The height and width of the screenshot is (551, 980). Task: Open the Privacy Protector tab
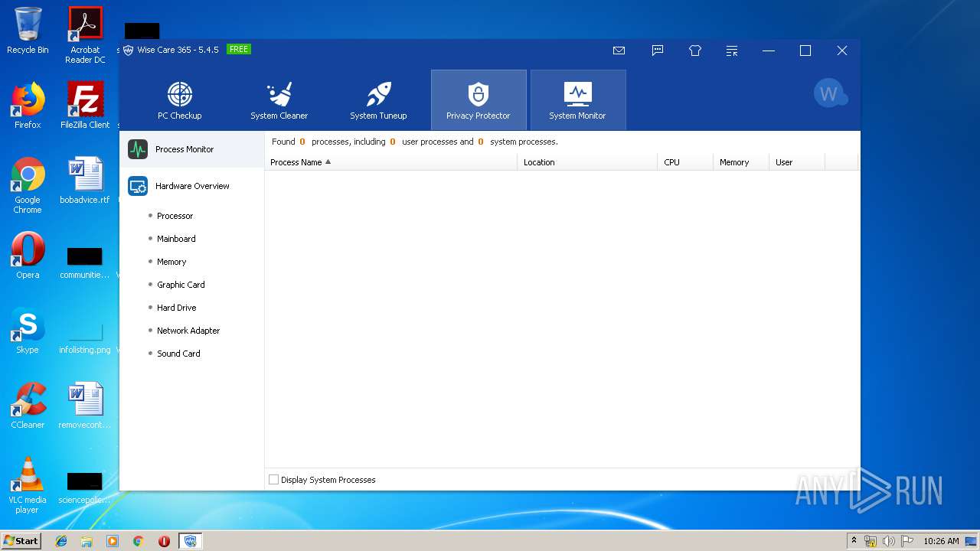[479, 100]
